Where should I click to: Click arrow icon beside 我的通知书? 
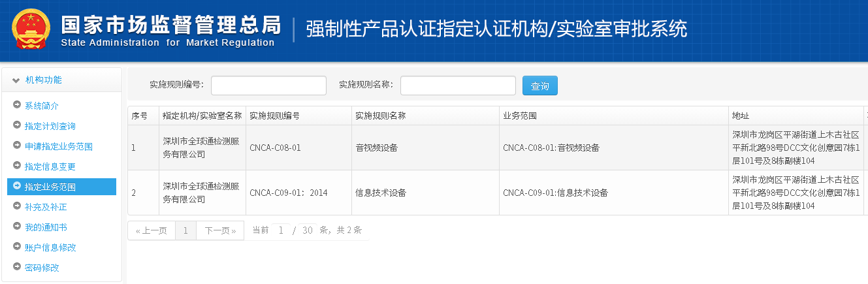click(17, 227)
